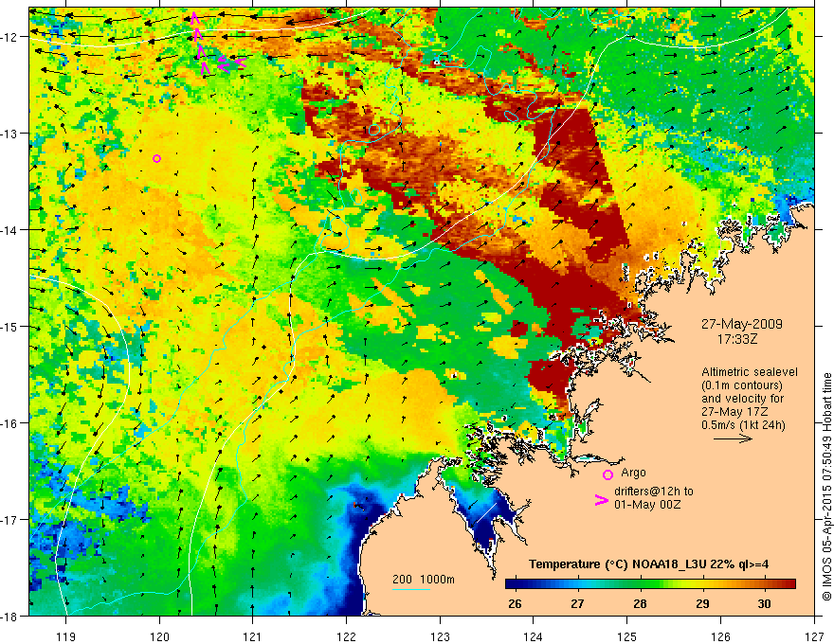
Task: Click the colorbar label '30'
Action: click(764, 603)
